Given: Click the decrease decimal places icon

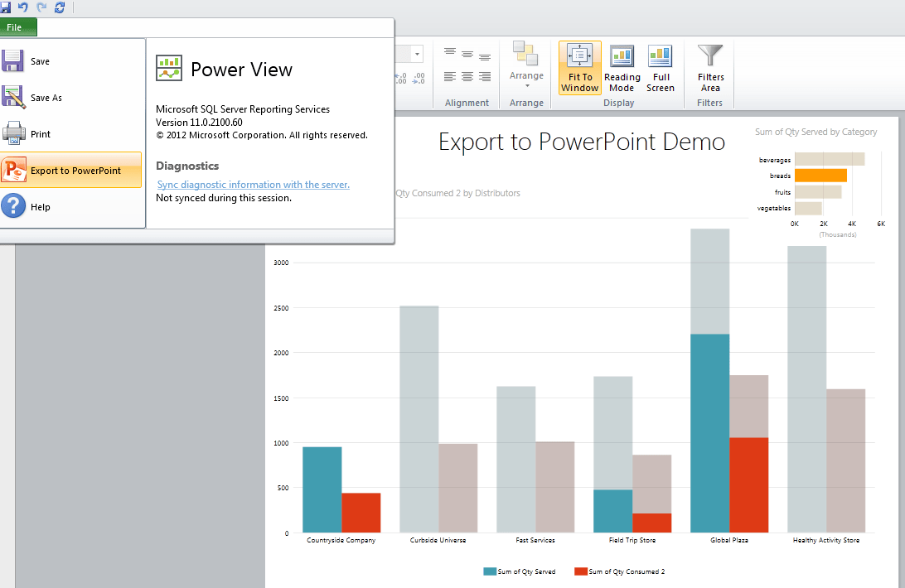Looking at the screenshot, I should pyautogui.click(x=399, y=77).
